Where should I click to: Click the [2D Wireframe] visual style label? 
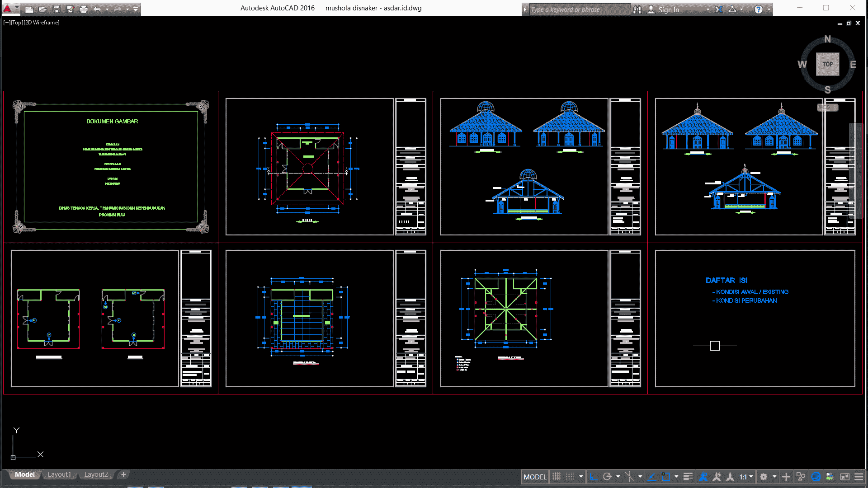click(41, 23)
